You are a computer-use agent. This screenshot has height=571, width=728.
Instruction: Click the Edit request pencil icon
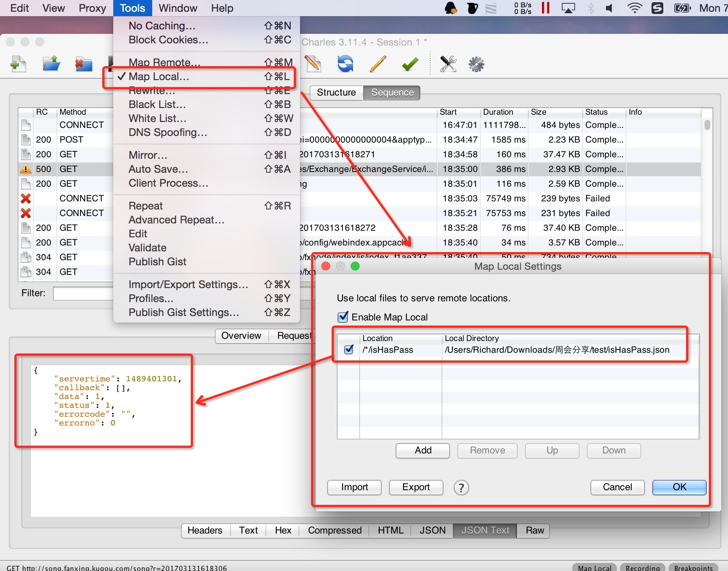(x=378, y=64)
